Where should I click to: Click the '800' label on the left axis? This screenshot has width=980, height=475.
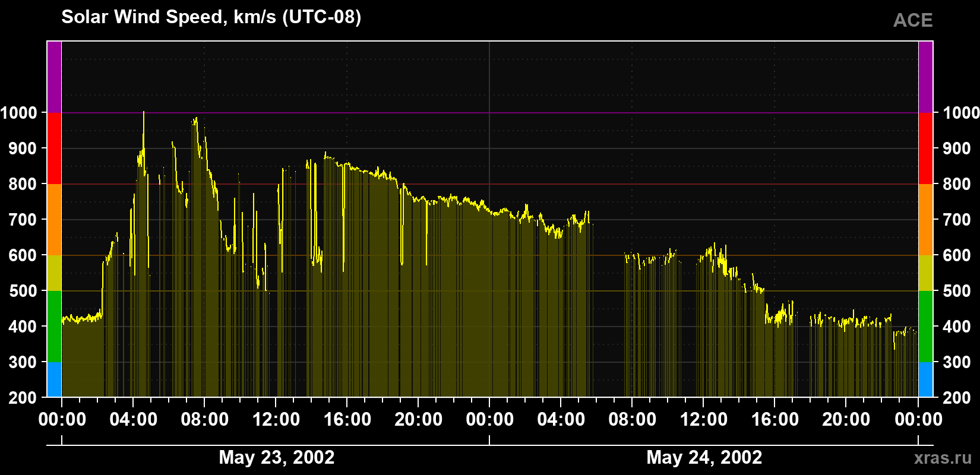tap(23, 184)
